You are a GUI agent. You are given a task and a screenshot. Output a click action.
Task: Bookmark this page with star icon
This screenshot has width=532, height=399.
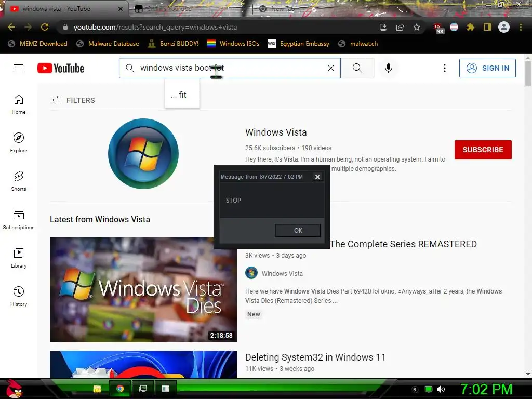pos(417,27)
